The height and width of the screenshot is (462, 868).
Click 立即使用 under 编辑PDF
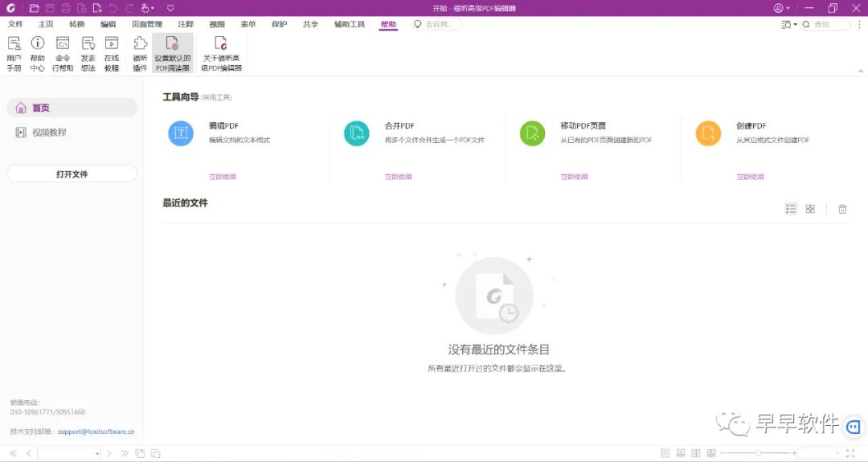223,177
